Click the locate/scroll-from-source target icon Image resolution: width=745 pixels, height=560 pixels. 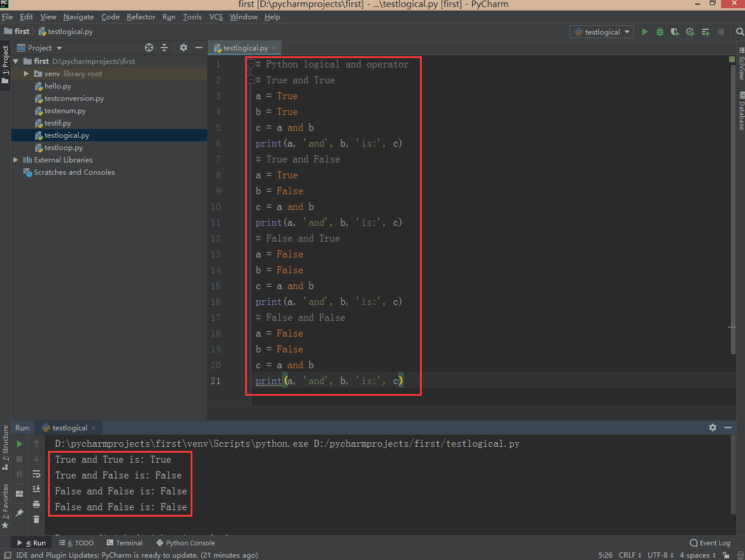(x=149, y=47)
